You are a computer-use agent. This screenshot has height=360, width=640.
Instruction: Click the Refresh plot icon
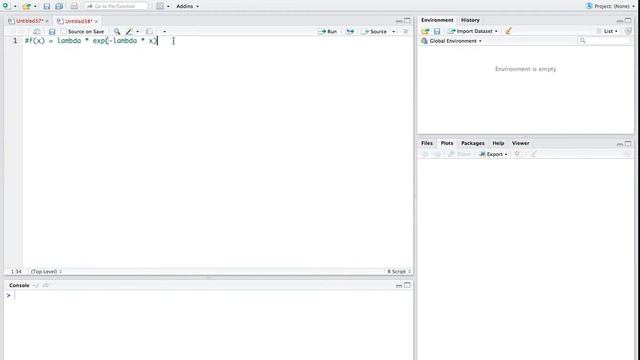click(x=628, y=154)
